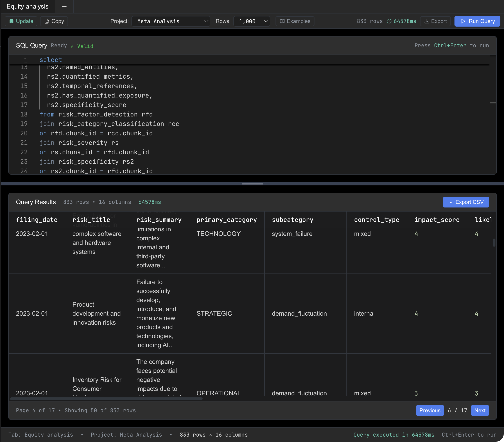
Task: Expand the Rows 1,000 dropdown
Action: (252, 21)
